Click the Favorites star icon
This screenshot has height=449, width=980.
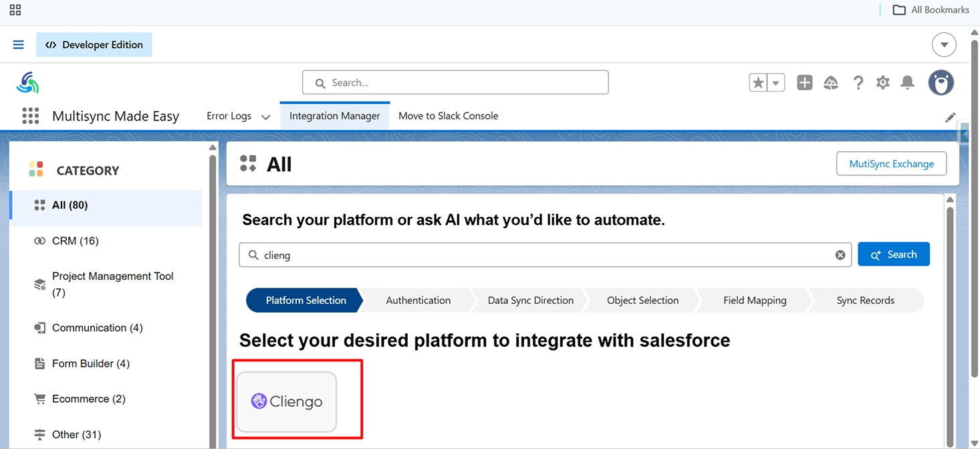point(758,82)
